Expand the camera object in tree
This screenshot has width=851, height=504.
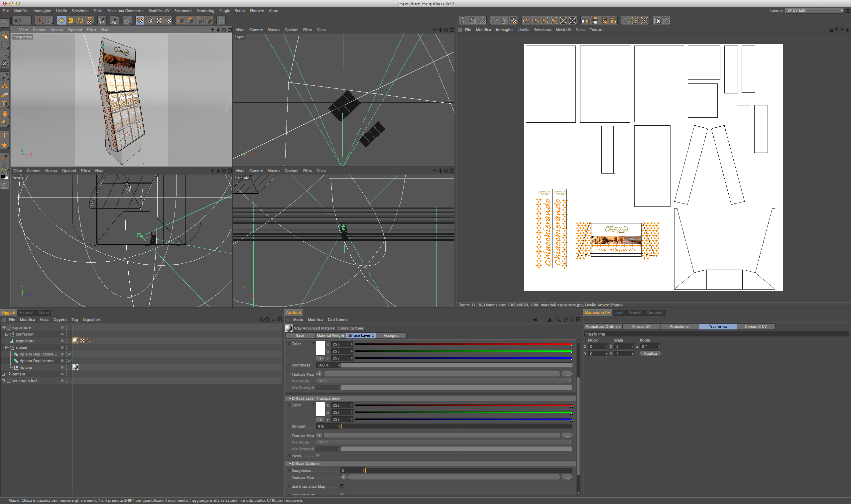pos(3,374)
